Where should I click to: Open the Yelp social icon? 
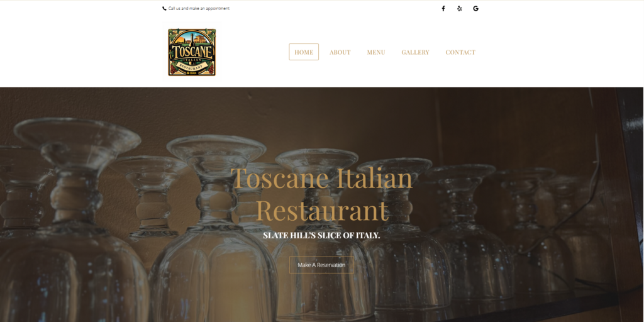pyautogui.click(x=459, y=8)
